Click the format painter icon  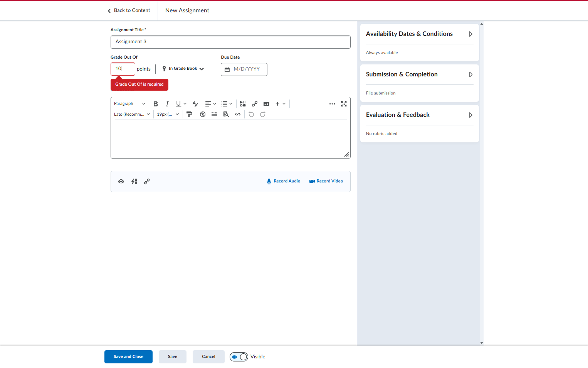pos(189,114)
